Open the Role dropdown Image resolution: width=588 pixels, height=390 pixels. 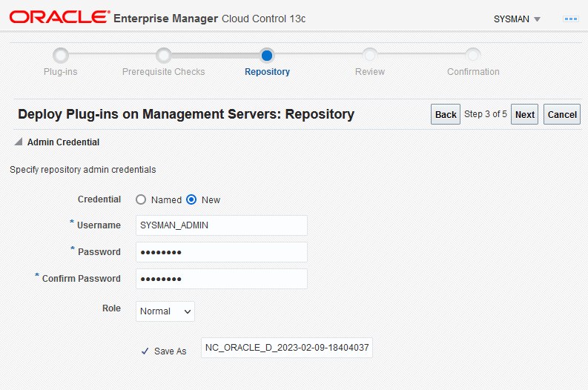pyautogui.click(x=165, y=311)
